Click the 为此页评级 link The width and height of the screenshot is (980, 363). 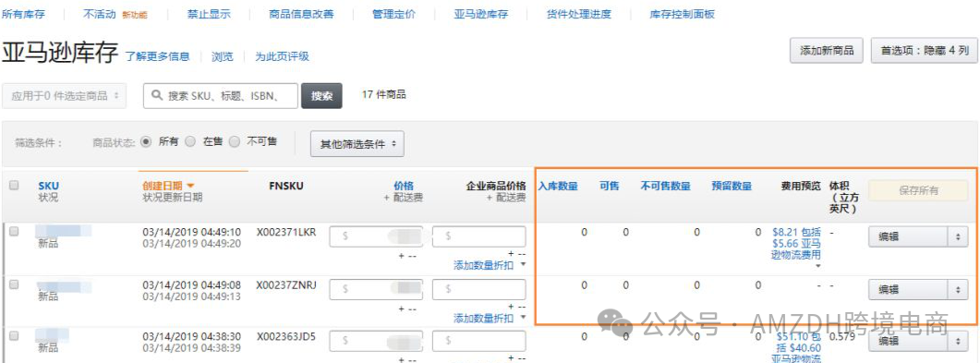coord(282,56)
